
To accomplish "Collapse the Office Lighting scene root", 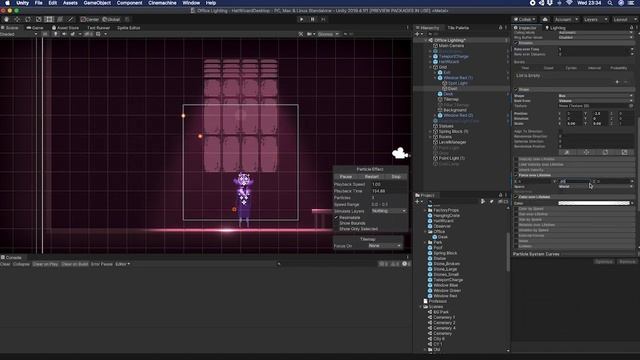I will pyautogui.click(x=426, y=40).
